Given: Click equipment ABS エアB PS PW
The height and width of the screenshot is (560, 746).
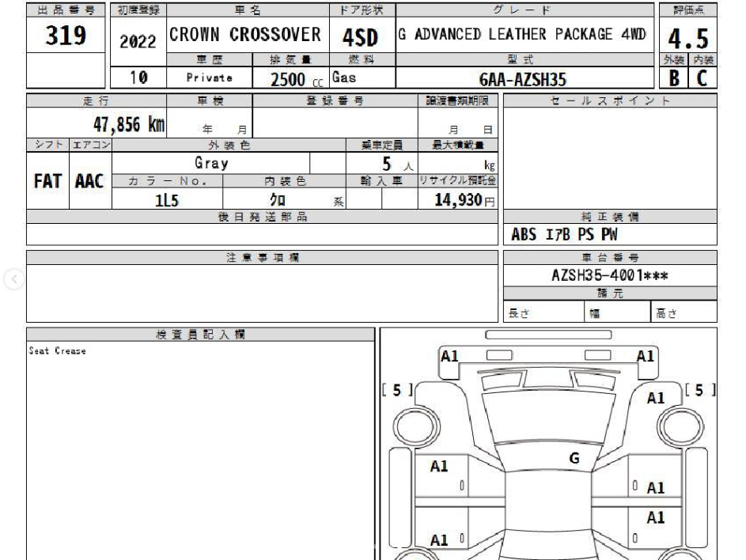Looking at the screenshot, I should tap(564, 235).
